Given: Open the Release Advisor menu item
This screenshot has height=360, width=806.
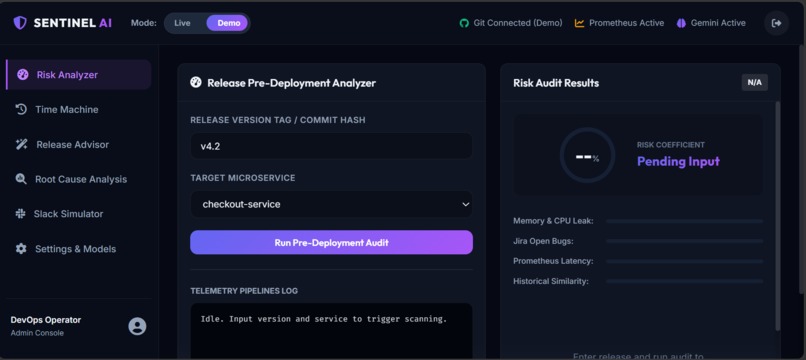Looking at the screenshot, I should [x=79, y=145].
